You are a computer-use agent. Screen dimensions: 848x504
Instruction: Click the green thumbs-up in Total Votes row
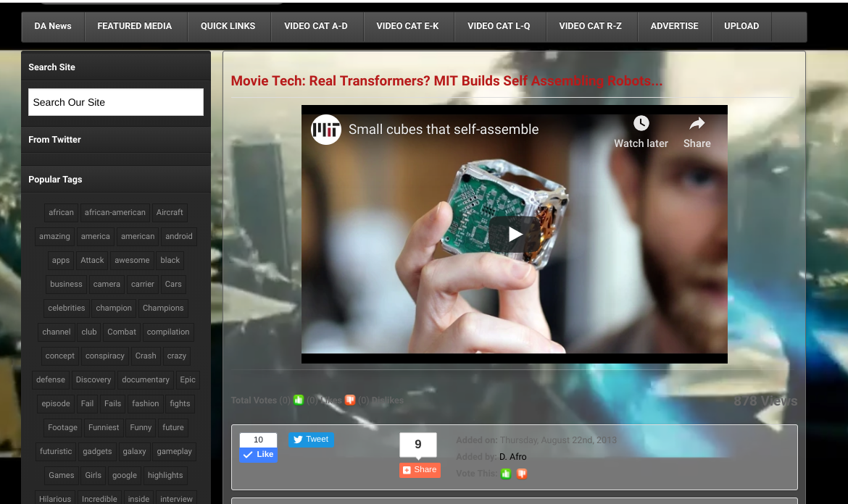(299, 400)
